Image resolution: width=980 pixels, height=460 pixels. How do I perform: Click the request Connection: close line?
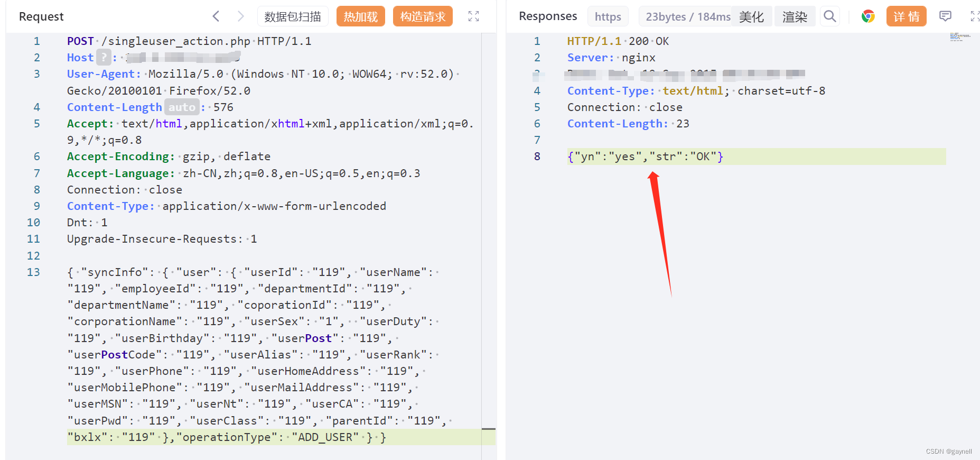coord(125,190)
